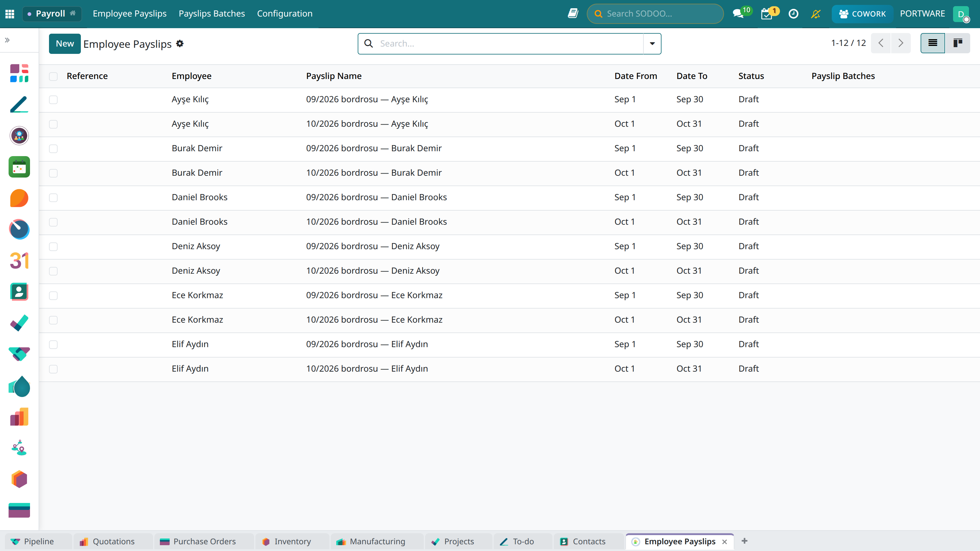
Task: Open the Contacts app icon in sidebar
Action: click(x=19, y=292)
